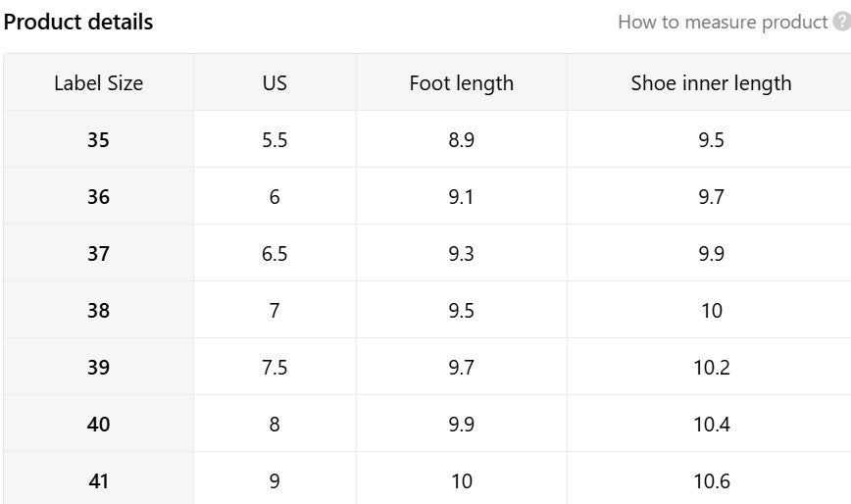Select the US column header
Screen dimensions: 851x504
pyautogui.click(x=275, y=82)
